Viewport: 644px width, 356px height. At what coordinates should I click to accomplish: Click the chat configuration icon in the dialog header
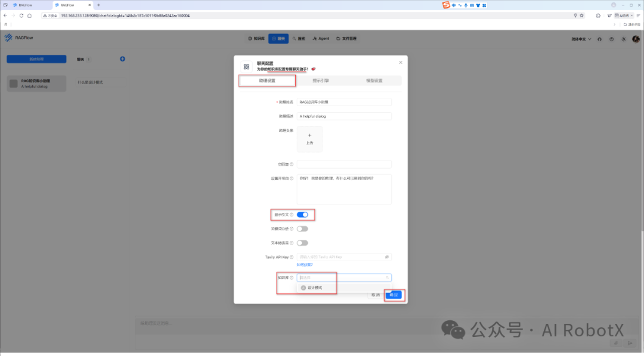(x=246, y=67)
